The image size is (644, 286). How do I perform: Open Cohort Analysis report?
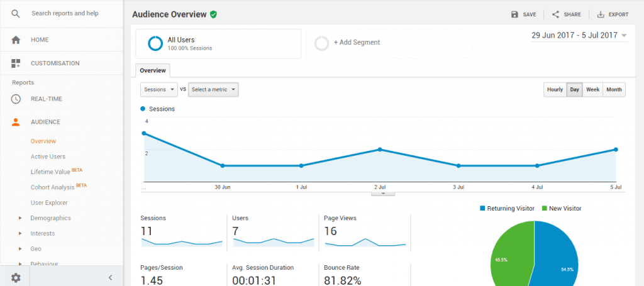(x=53, y=187)
